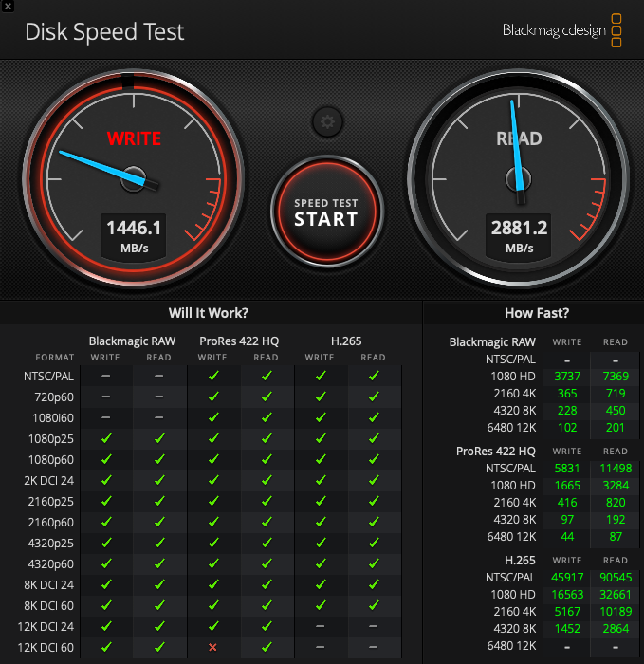Click H.265 read checkmark for 2160p60

374,522
